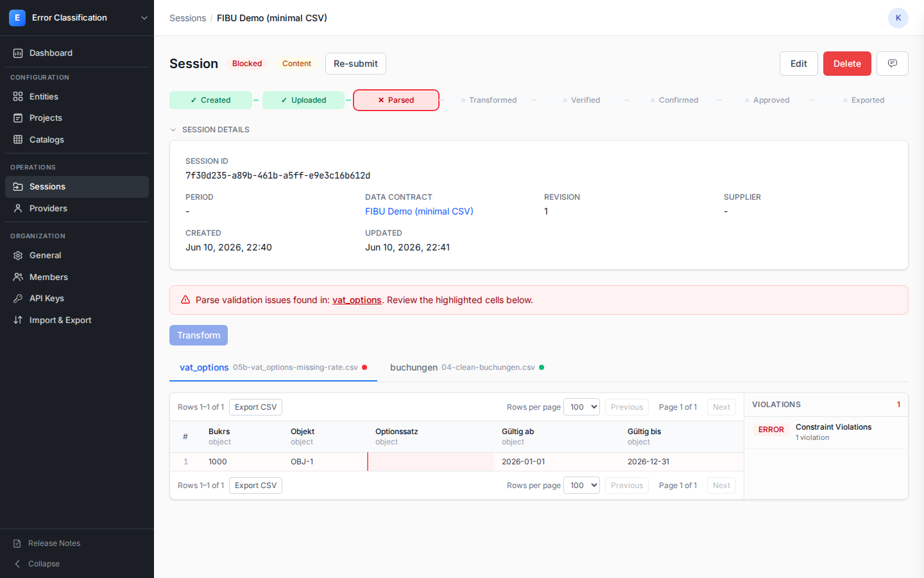The image size is (924, 578).
Task: Click the Catalogs table icon
Action: [18, 139]
